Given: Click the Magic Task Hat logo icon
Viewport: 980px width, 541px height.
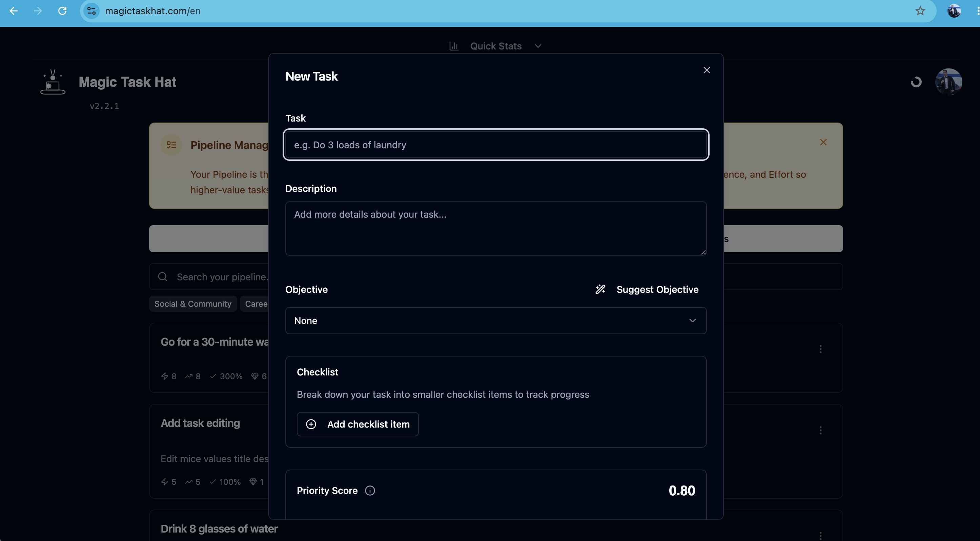Looking at the screenshot, I should pos(53,82).
